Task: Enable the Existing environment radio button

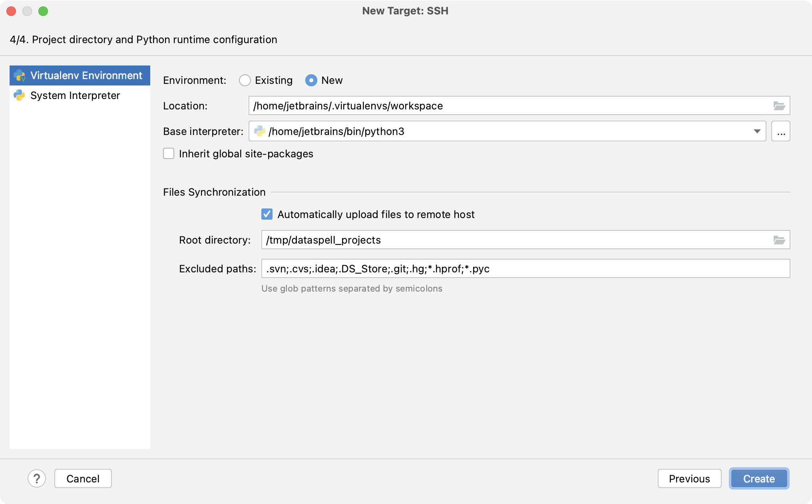Action: pyautogui.click(x=245, y=80)
